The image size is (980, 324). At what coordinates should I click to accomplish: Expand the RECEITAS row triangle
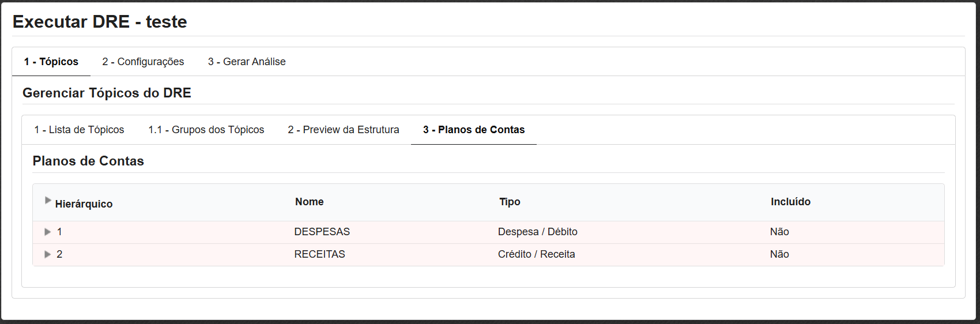tap(48, 254)
